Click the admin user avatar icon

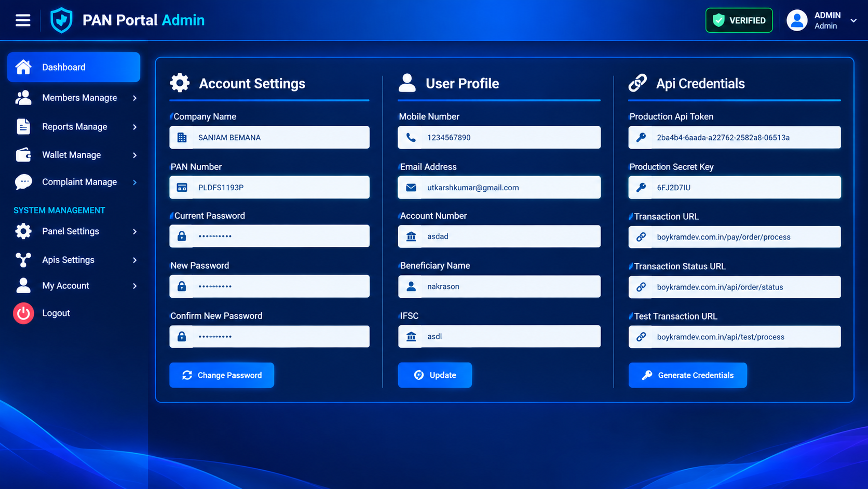(x=797, y=20)
